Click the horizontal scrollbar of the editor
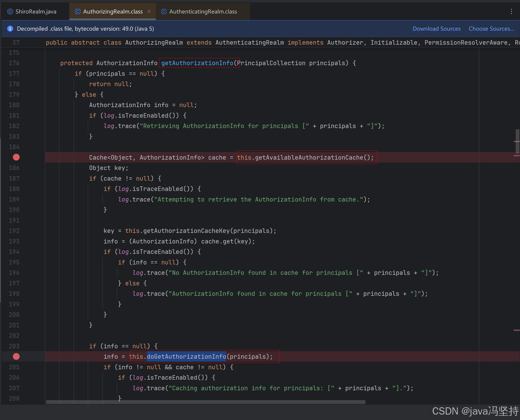520x420 pixels. pyautogui.click(x=205, y=402)
